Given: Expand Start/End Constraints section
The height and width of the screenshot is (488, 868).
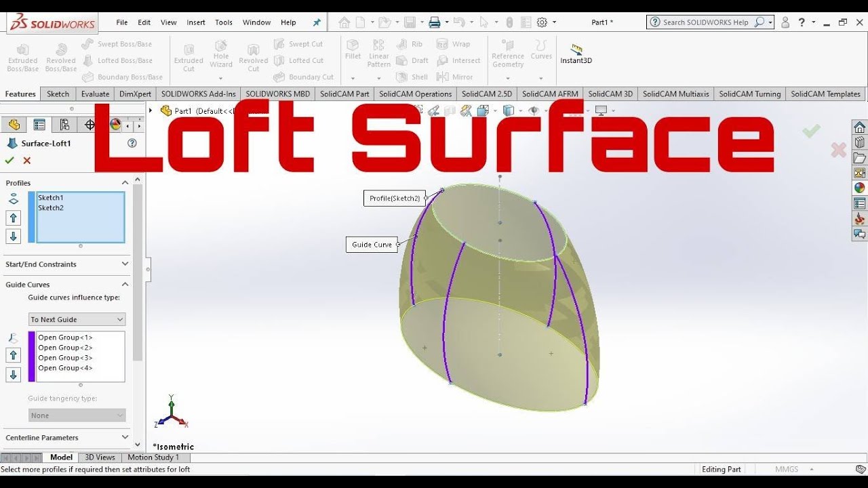Looking at the screenshot, I should 125,264.
